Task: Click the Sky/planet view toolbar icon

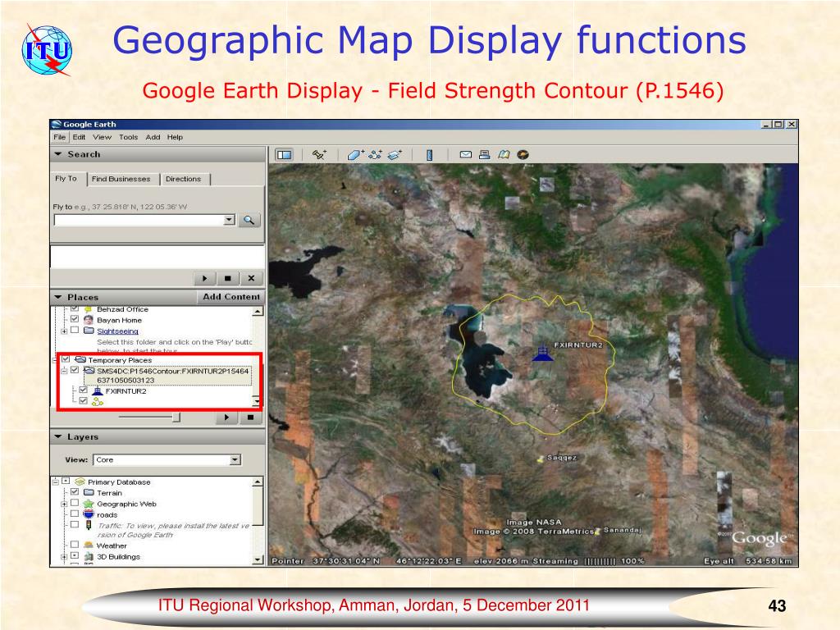Action: pyautogui.click(x=523, y=155)
